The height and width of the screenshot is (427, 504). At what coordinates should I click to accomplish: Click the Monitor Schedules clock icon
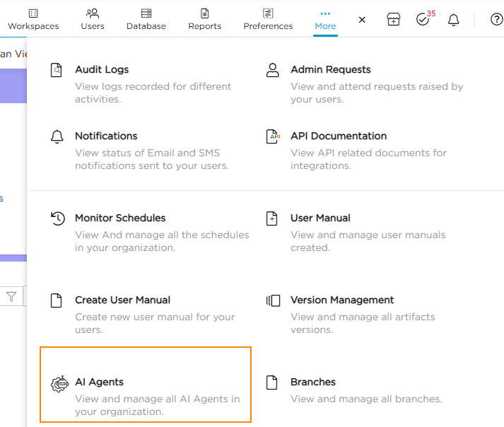[x=57, y=218]
